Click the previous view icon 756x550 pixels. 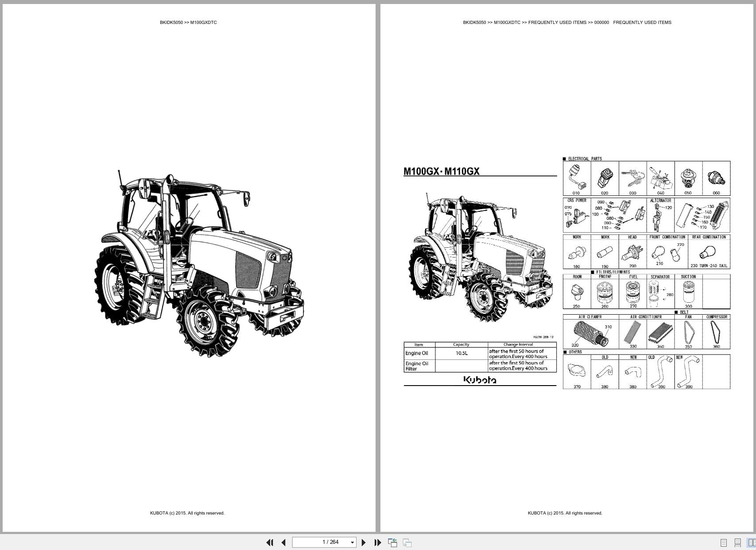(392, 542)
